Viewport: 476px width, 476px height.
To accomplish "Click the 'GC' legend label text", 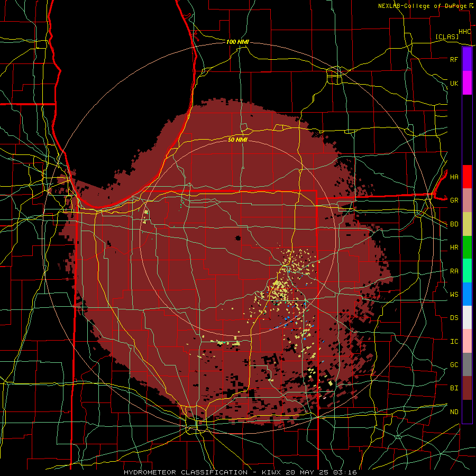I will click(454, 365).
